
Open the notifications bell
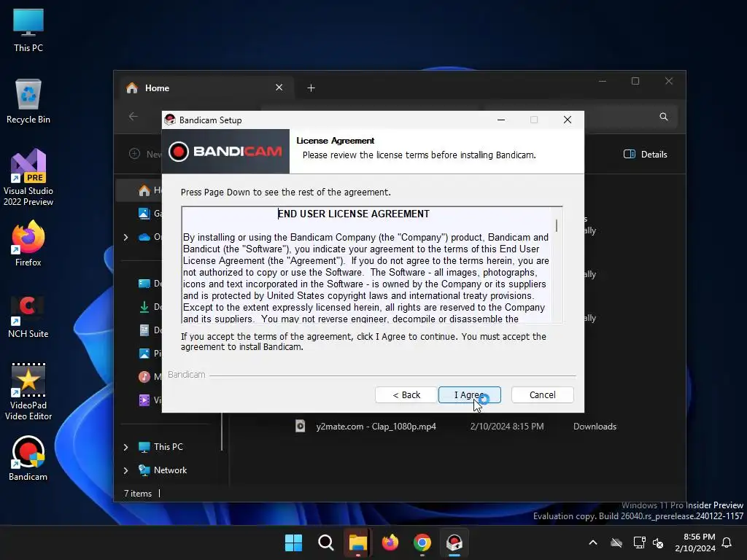point(727,542)
